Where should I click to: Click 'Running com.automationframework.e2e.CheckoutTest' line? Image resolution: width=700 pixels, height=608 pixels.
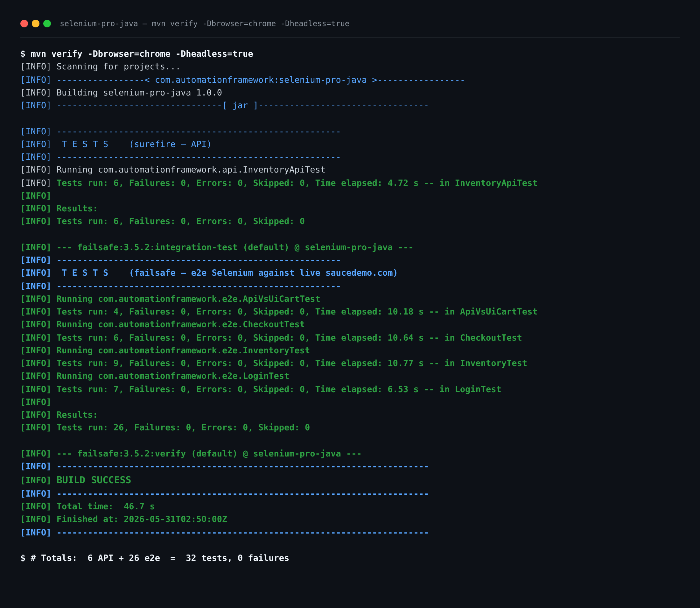pos(163,324)
